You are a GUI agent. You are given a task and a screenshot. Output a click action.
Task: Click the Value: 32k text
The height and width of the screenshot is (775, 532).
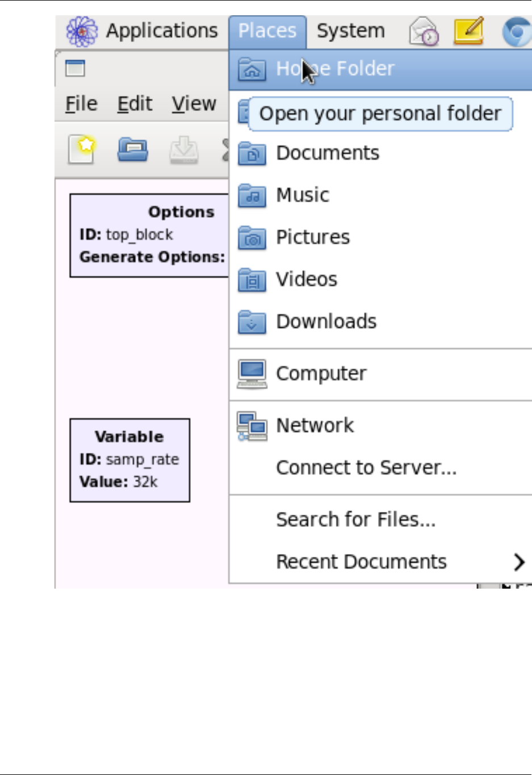(x=119, y=482)
